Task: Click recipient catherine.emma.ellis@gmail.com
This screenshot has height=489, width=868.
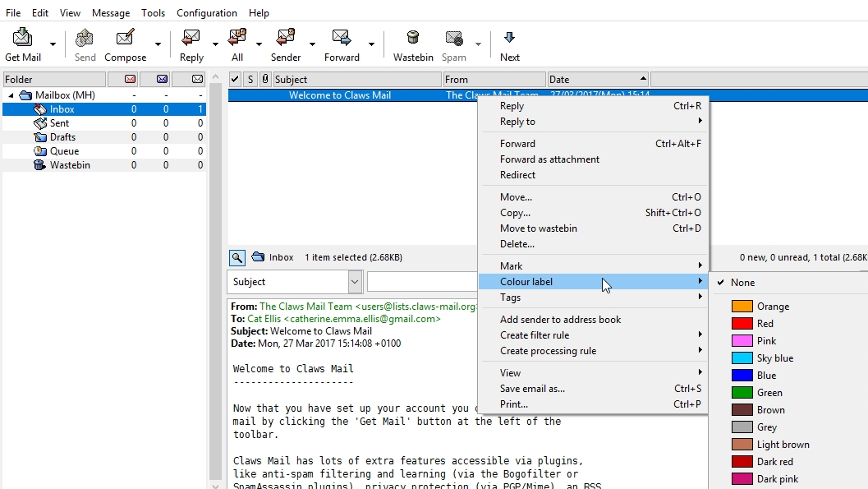Action: pyautogui.click(x=364, y=318)
